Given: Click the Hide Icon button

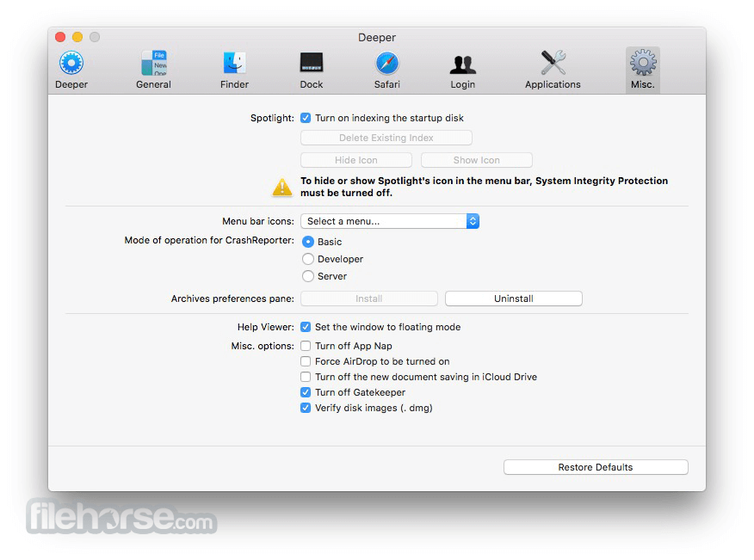Looking at the screenshot, I should pyautogui.click(x=356, y=160).
